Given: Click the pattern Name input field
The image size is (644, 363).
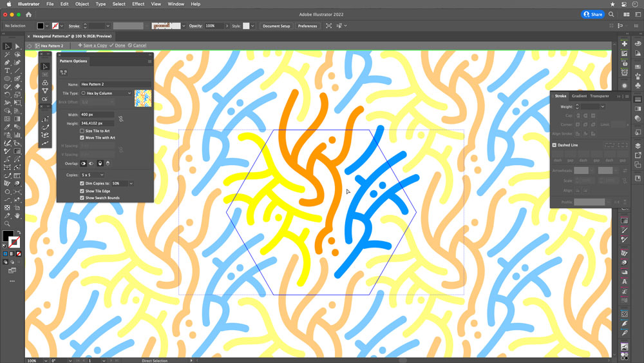Looking at the screenshot, I should [115, 84].
